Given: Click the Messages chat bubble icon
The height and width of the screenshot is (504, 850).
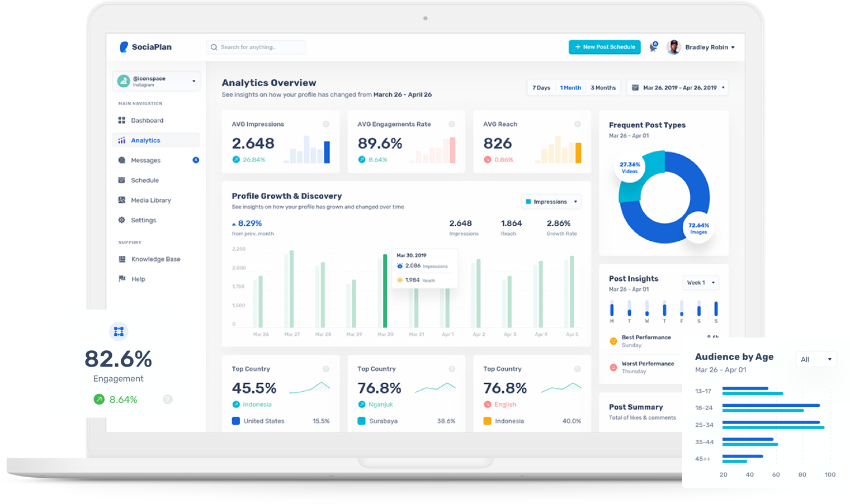Looking at the screenshot, I should coord(121,160).
